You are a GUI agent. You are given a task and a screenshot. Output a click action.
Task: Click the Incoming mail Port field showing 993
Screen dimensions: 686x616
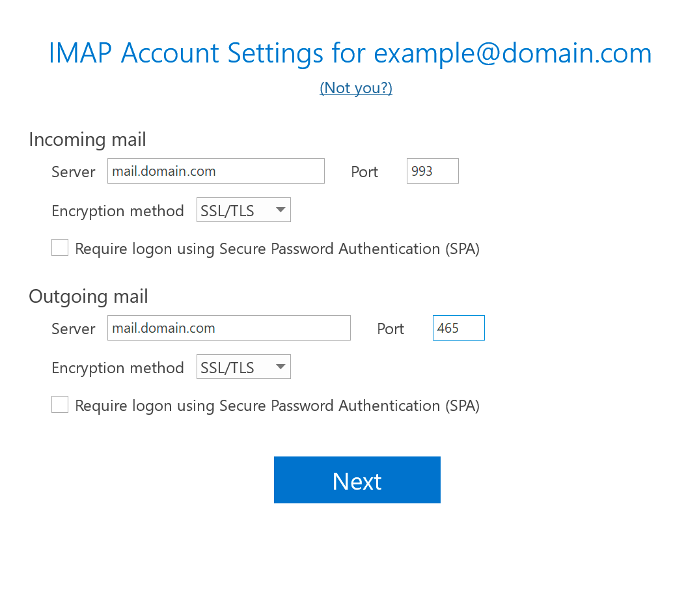pos(432,171)
